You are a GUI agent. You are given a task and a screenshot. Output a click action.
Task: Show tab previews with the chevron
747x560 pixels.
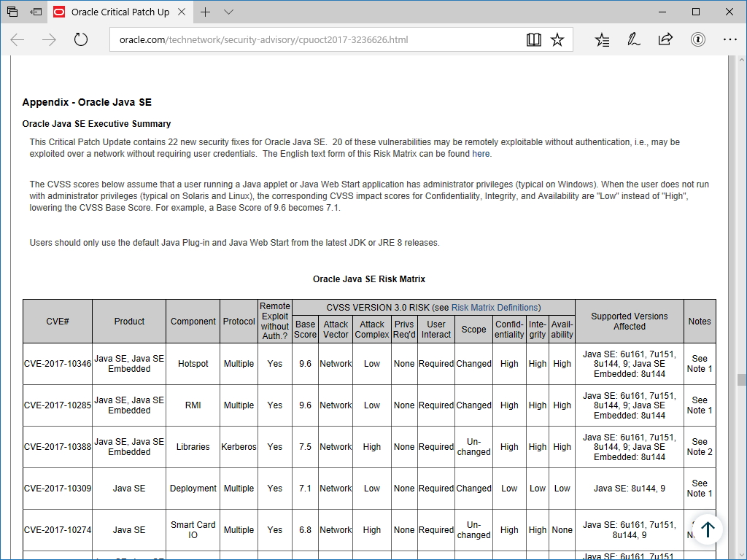click(x=228, y=12)
